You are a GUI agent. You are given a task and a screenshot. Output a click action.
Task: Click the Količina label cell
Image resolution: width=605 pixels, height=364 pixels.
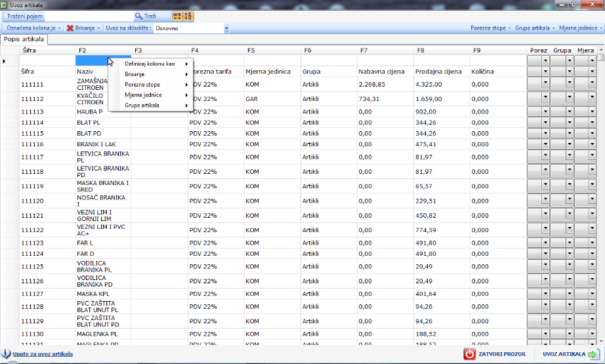pos(498,71)
